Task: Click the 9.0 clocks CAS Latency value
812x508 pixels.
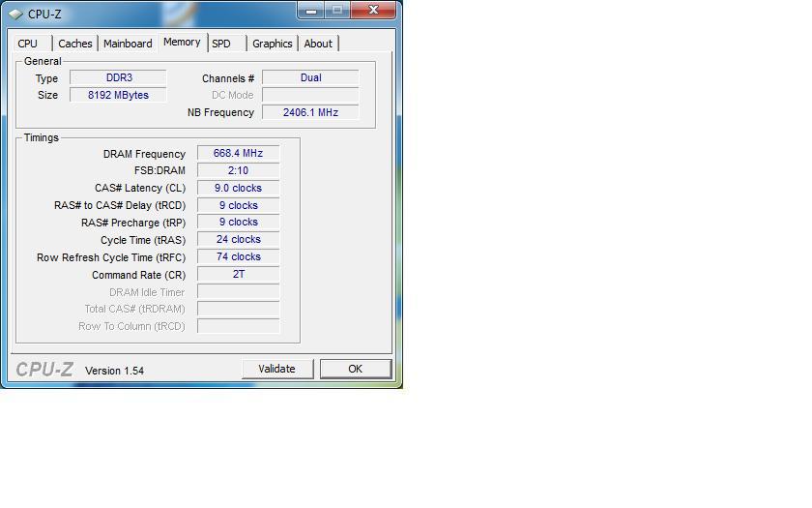Action: tap(238, 188)
